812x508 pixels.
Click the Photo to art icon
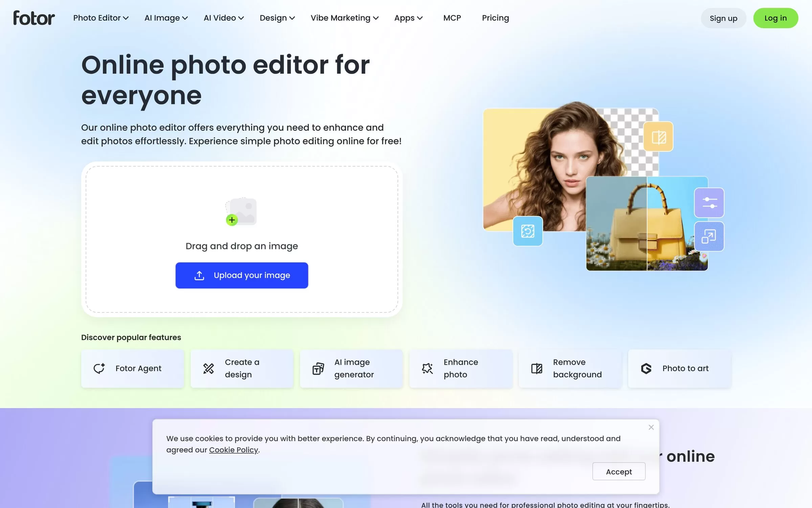(646, 368)
